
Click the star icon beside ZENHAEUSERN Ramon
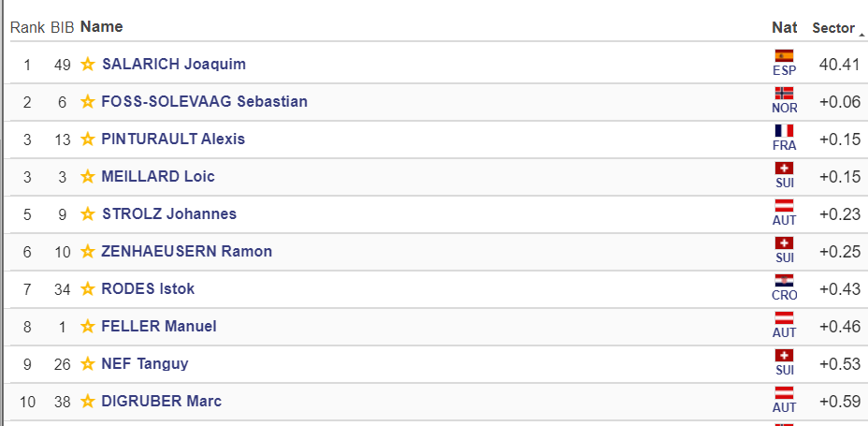tap(88, 252)
